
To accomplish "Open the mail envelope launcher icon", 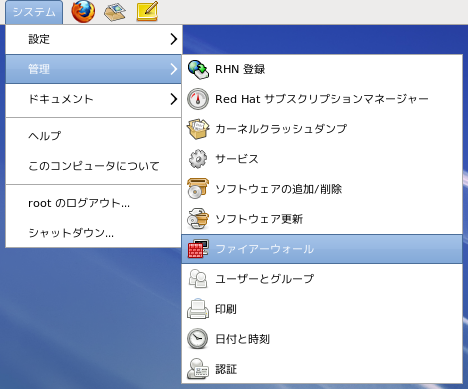I will [115, 12].
